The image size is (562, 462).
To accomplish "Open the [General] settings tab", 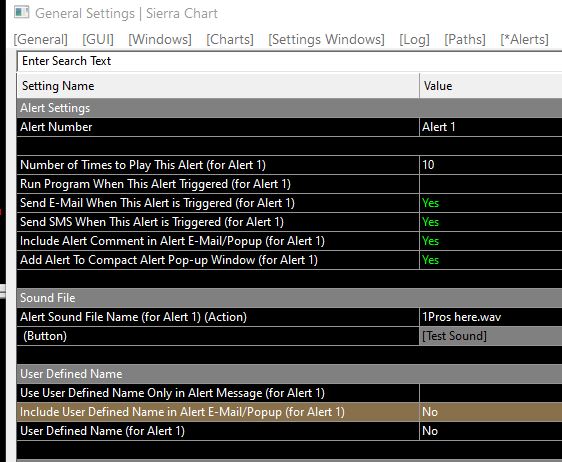I will (x=41, y=39).
